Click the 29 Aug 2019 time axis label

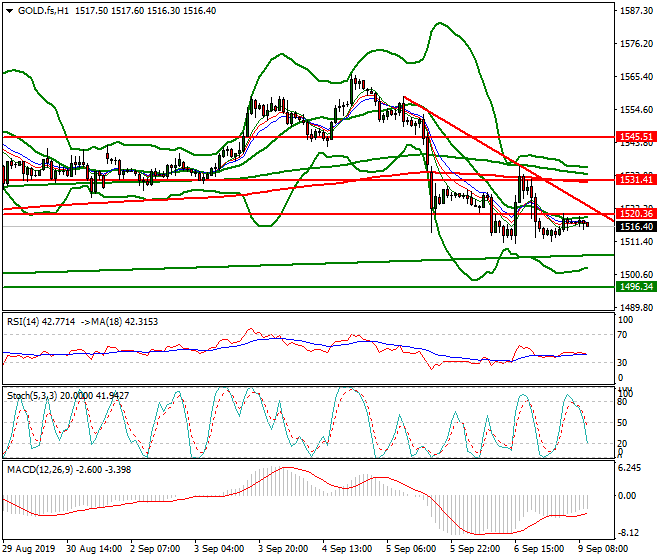tap(29, 549)
